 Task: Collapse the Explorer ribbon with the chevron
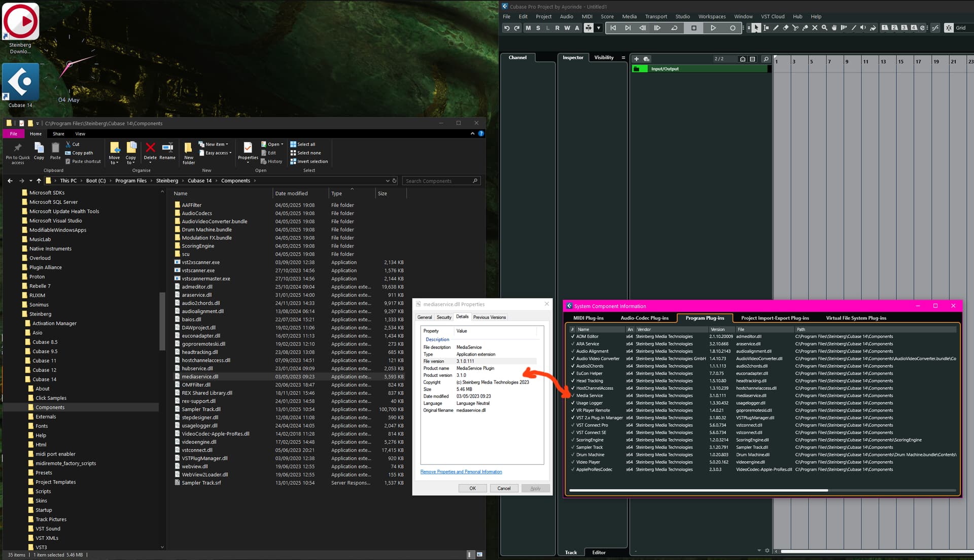click(472, 133)
